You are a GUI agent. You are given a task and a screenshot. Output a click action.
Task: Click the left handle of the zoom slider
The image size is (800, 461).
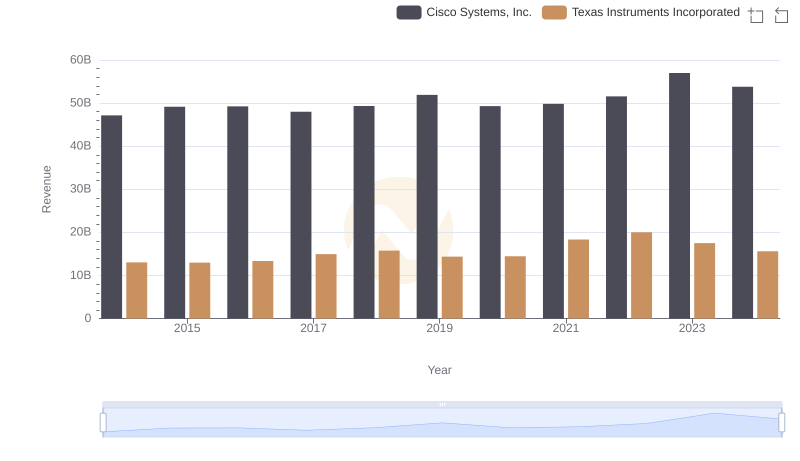pos(103,423)
